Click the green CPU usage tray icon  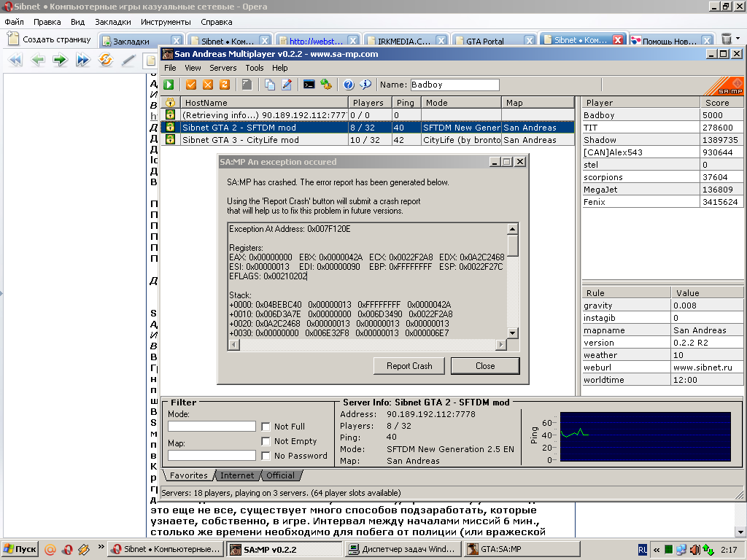(669, 550)
